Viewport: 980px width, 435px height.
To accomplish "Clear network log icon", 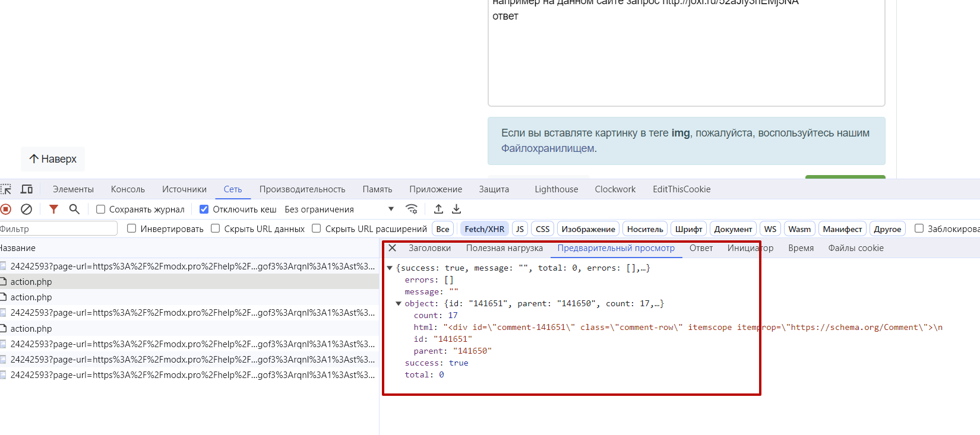I will (26, 209).
